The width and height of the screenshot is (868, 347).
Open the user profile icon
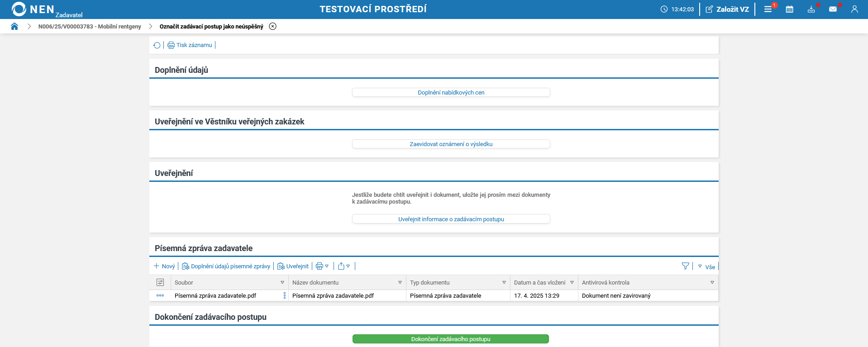coord(854,9)
